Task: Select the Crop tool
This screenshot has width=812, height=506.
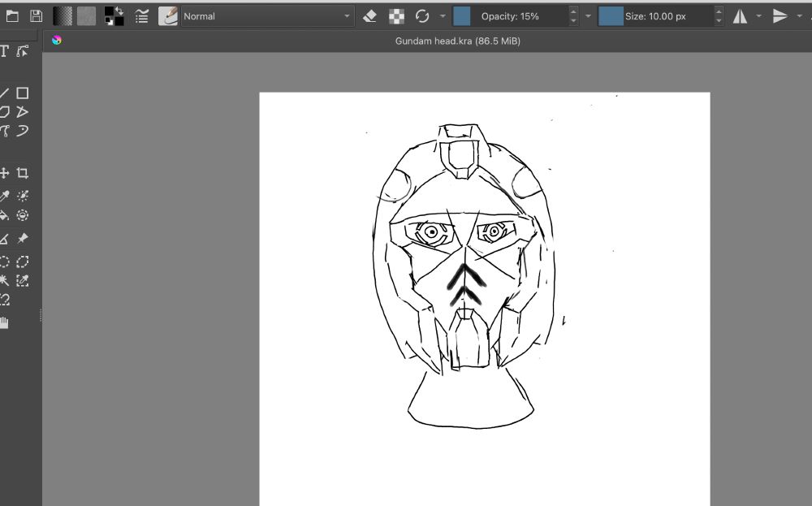Action: [22, 173]
